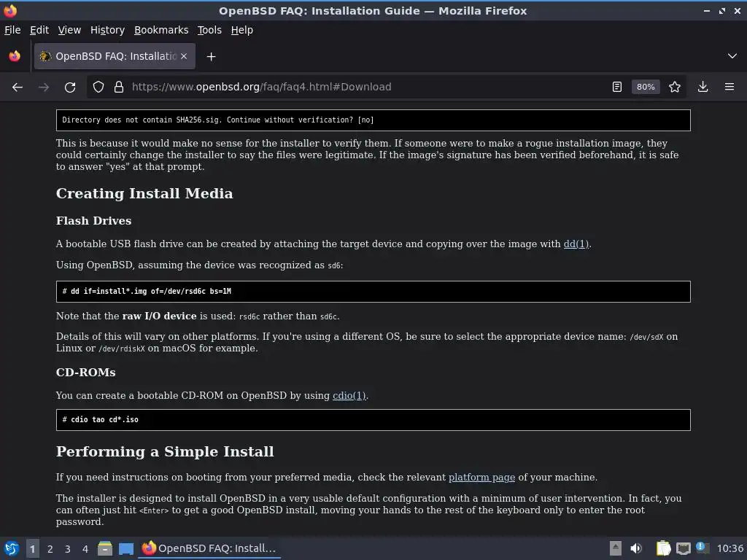Screen dimensions: 747x560
Task: Toggle Reader View icon
Action: point(617,87)
